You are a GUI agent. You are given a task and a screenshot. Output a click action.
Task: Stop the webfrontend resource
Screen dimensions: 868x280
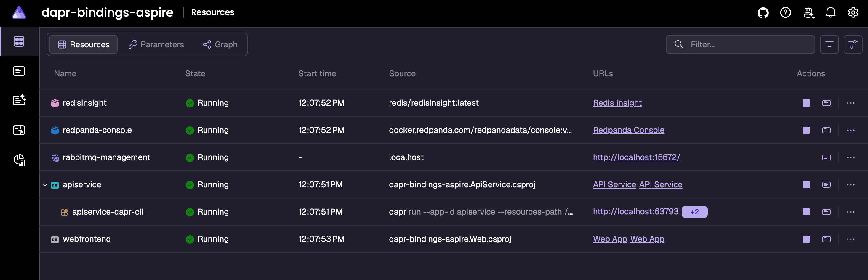pyautogui.click(x=806, y=239)
